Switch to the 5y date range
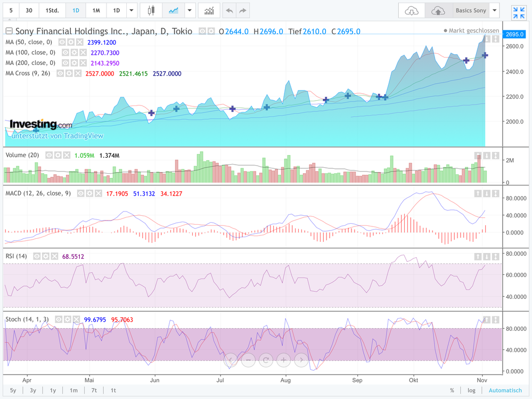Screen dimensions: 532x399 click(x=13, y=390)
